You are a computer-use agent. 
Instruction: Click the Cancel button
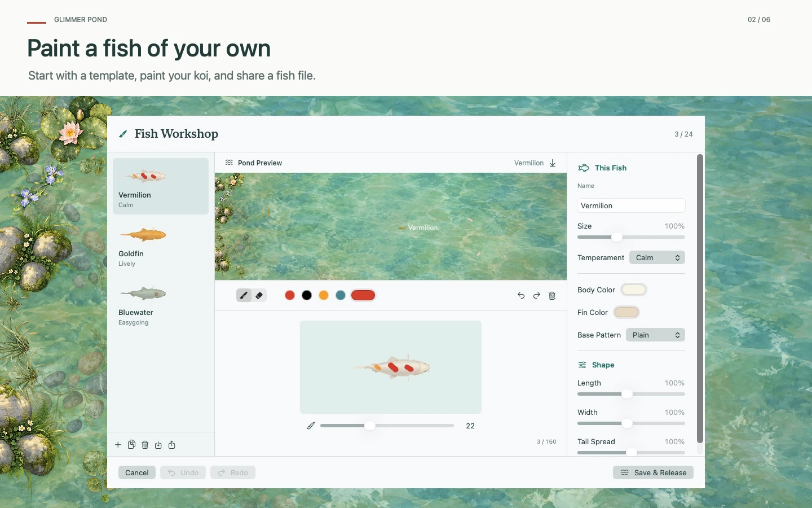[x=137, y=472]
